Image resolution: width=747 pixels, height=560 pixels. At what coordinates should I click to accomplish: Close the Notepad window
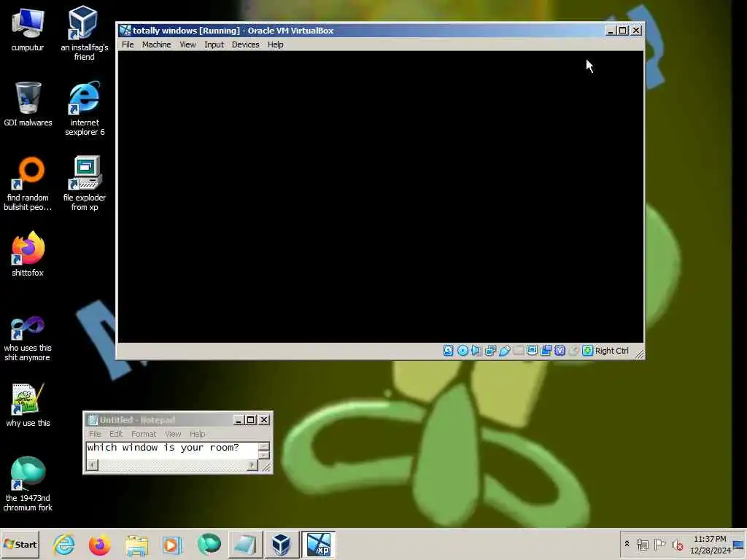click(x=263, y=420)
